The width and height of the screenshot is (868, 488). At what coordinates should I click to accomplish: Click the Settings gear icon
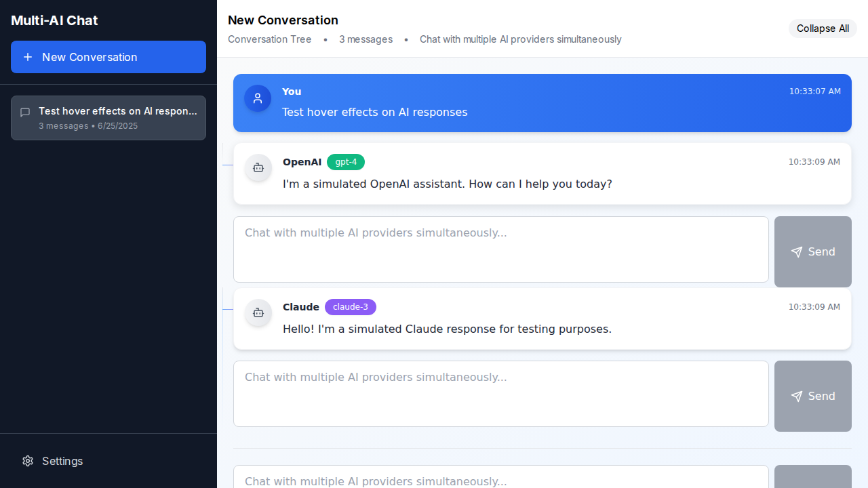(x=28, y=461)
